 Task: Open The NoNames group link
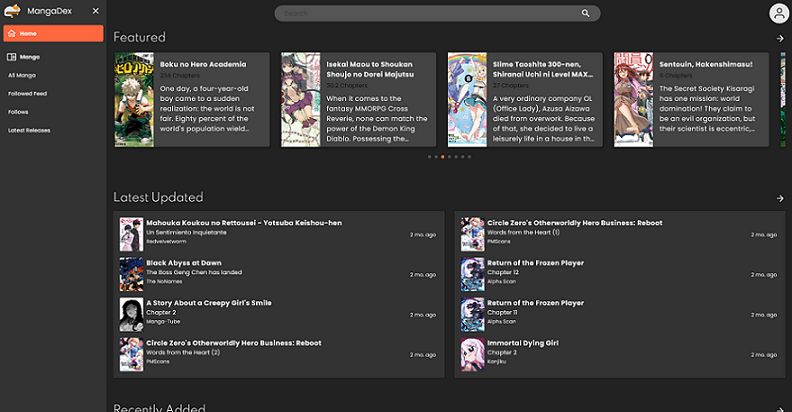[x=164, y=281]
